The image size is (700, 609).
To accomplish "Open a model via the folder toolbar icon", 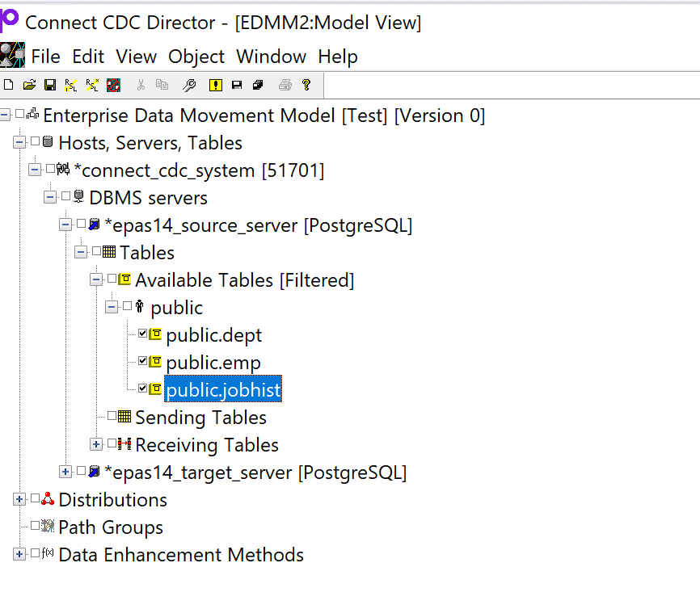I will click(27, 85).
